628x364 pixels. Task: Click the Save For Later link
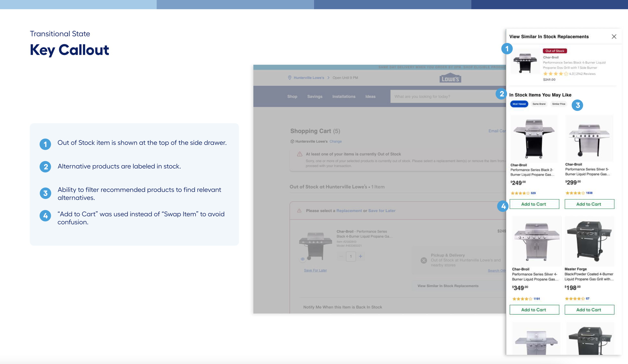(x=315, y=270)
